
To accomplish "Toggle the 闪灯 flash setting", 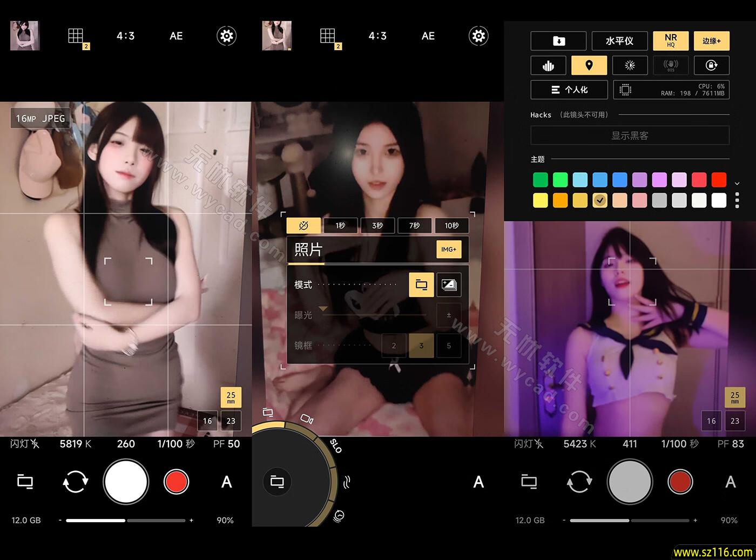I will click(x=24, y=444).
